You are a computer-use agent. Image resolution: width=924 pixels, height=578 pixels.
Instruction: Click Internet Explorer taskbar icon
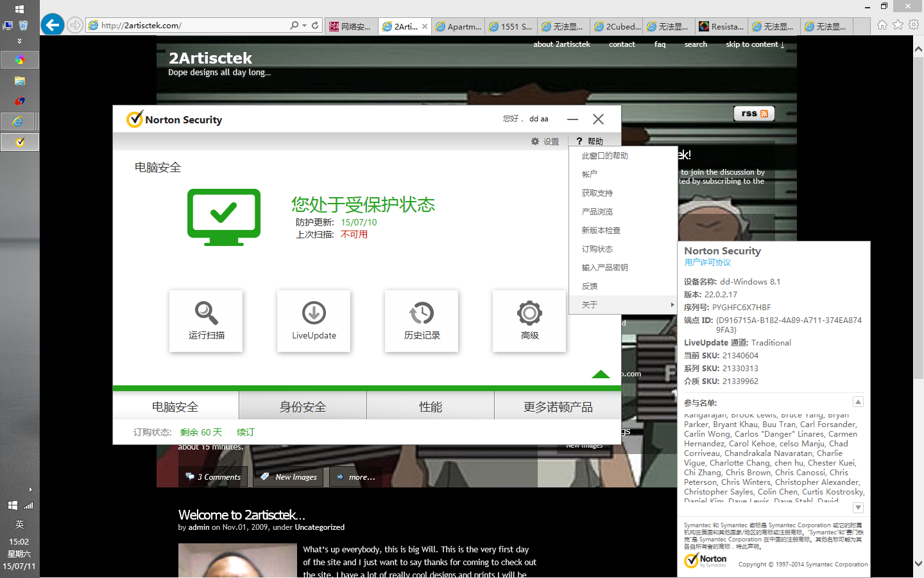coord(19,121)
